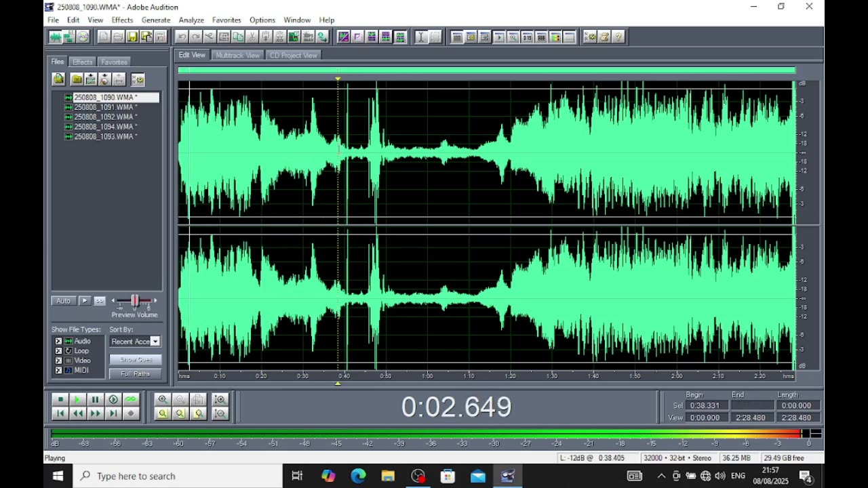868x488 pixels.
Task: Click the Show Cues button
Action: click(x=136, y=360)
